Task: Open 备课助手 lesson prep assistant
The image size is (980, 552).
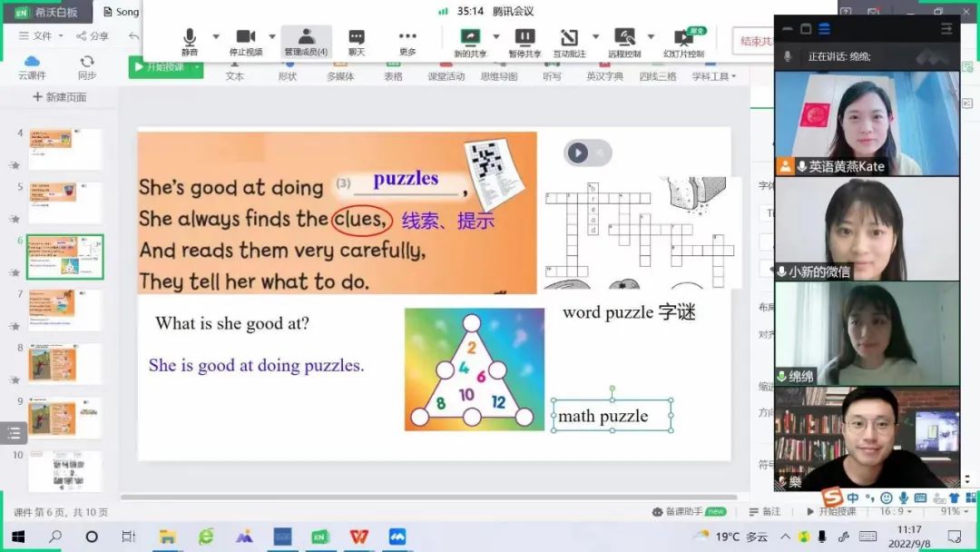Action: [689, 511]
